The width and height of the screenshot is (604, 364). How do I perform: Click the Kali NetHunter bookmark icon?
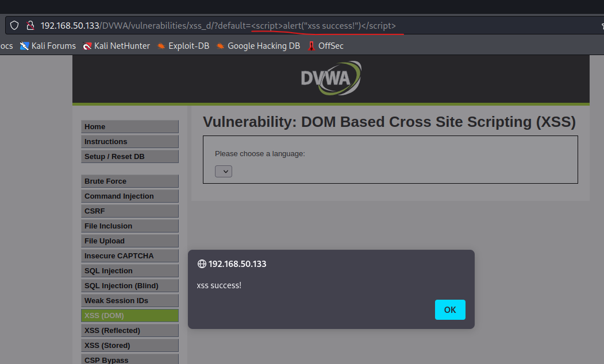87,46
